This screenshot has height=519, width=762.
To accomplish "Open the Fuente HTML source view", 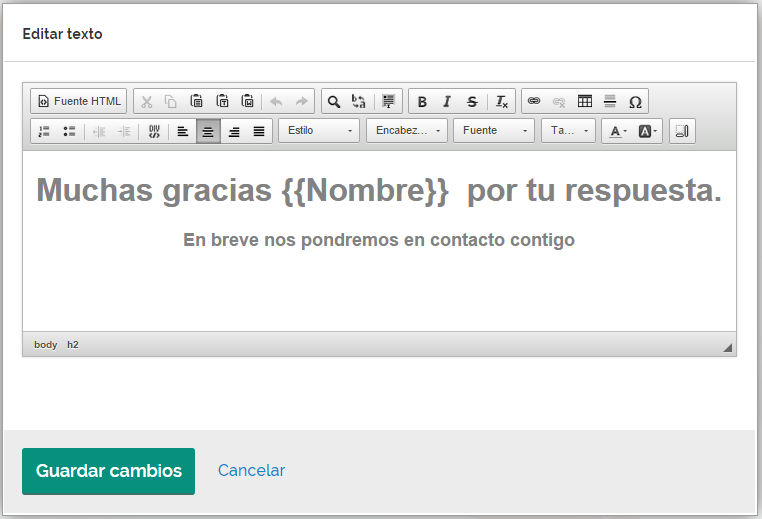I will (79, 101).
